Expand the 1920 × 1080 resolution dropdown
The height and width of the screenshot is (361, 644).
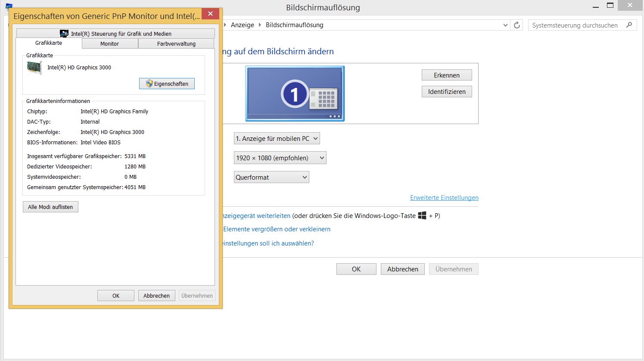pos(280,158)
